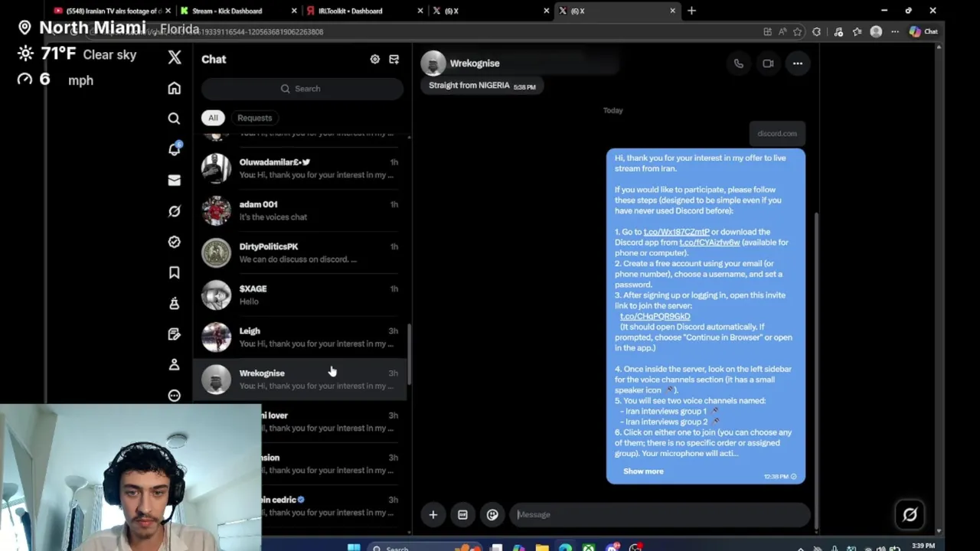Image resolution: width=980 pixels, height=551 pixels.
Task: Open browser media control music icon
Action: pos(838,31)
